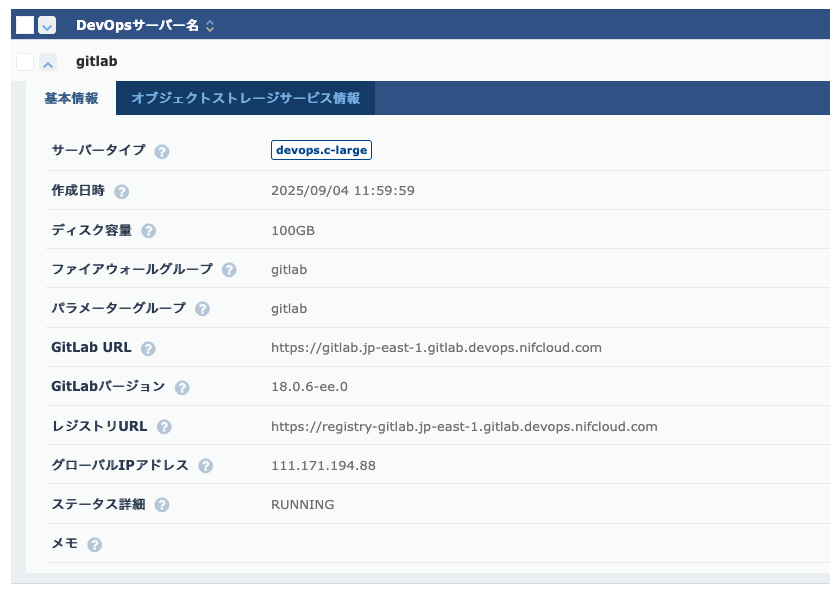Collapse the gitlab row details
830x599 pixels.
click(48, 62)
